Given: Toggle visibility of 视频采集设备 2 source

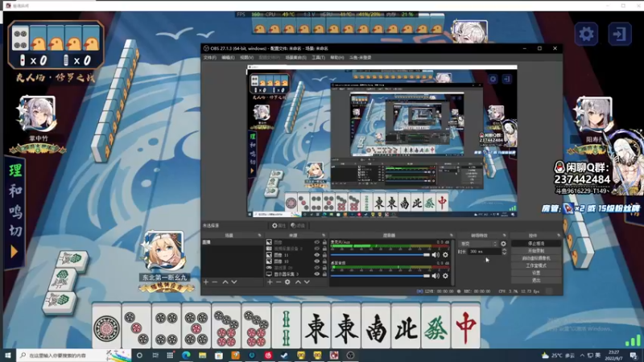Looking at the screenshot, I should tap(316, 249).
